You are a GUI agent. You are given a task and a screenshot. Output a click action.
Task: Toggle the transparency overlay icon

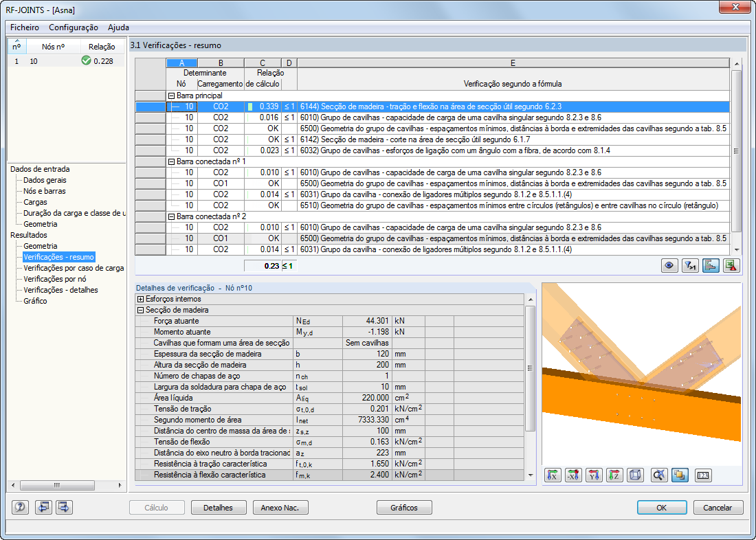click(x=680, y=475)
